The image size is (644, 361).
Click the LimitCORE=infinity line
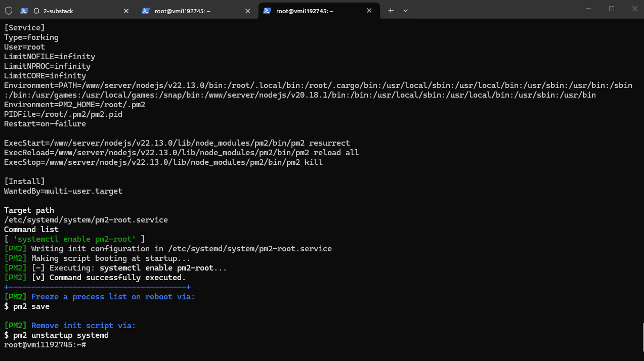click(45, 76)
